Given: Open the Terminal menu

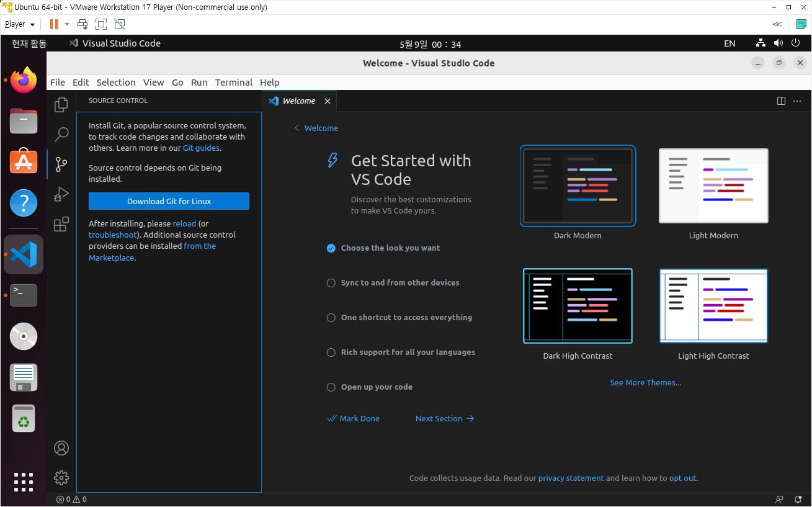Looking at the screenshot, I should (234, 83).
